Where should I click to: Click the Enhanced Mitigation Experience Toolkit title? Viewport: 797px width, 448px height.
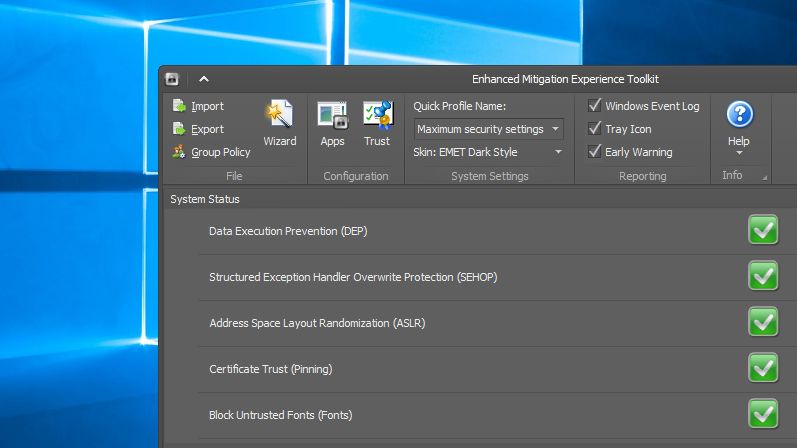click(x=565, y=79)
